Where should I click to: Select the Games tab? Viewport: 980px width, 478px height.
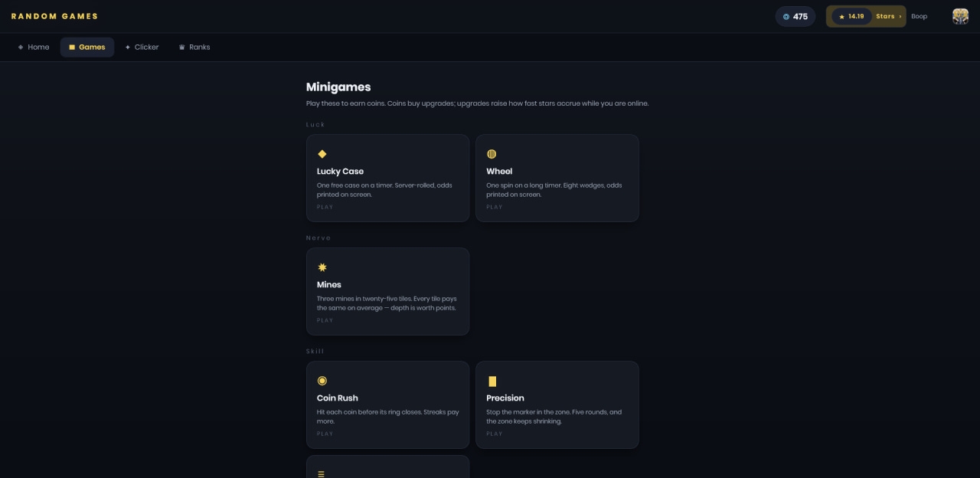[87, 47]
